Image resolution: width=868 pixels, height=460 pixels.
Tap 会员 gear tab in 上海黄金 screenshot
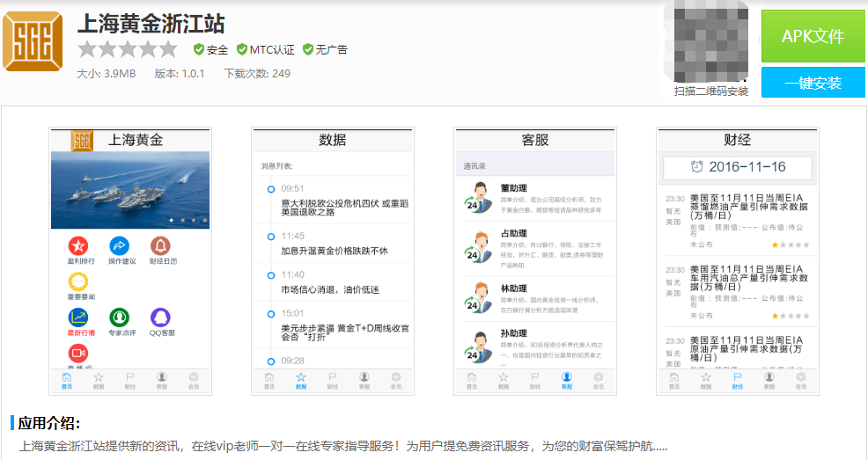point(193,380)
